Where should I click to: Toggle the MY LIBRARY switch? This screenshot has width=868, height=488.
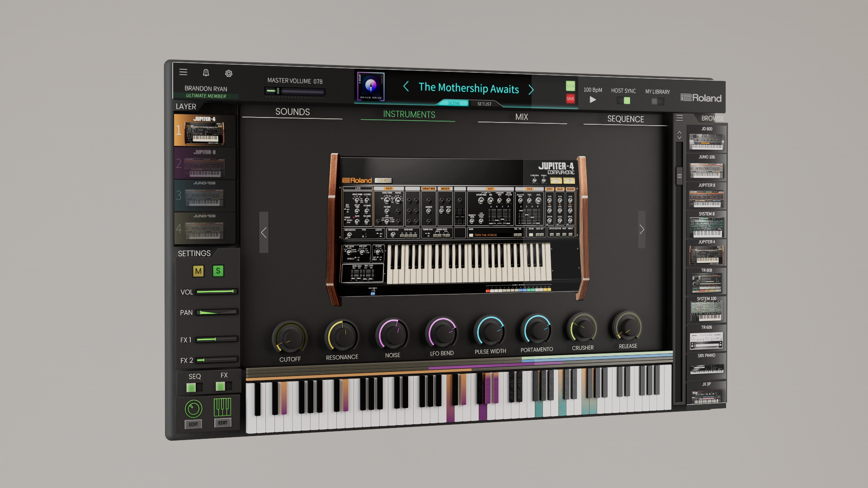657,101
